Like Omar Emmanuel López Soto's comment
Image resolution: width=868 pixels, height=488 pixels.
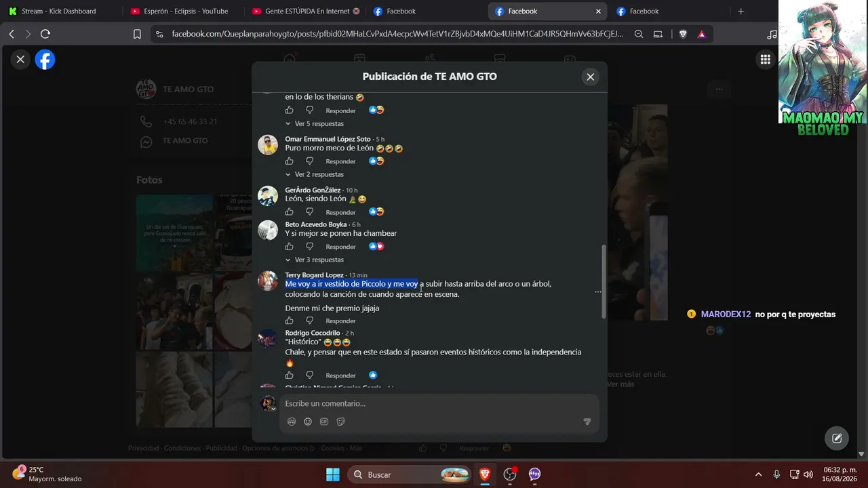(x=290, y=161)
